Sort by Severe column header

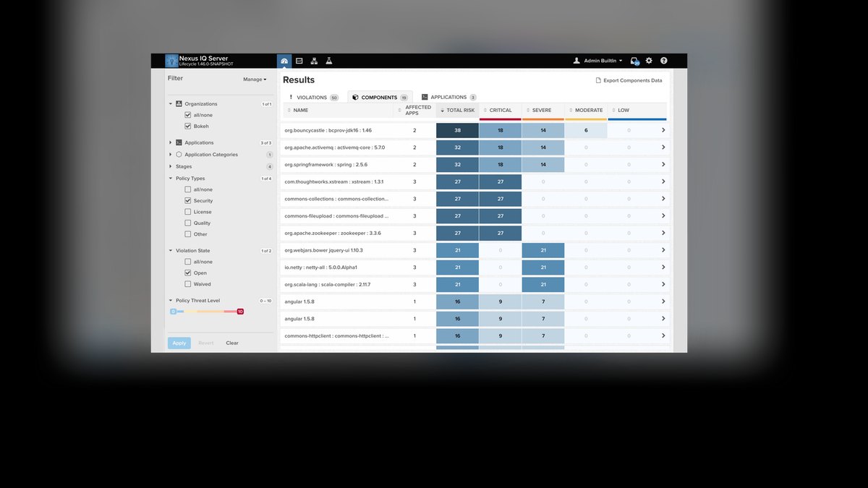(x=542, y=111)
